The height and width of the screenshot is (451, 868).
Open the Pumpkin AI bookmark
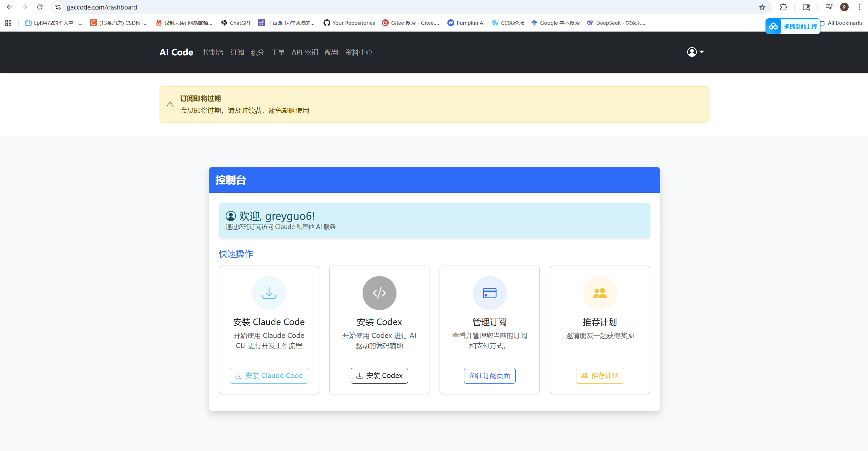(466, 23)
